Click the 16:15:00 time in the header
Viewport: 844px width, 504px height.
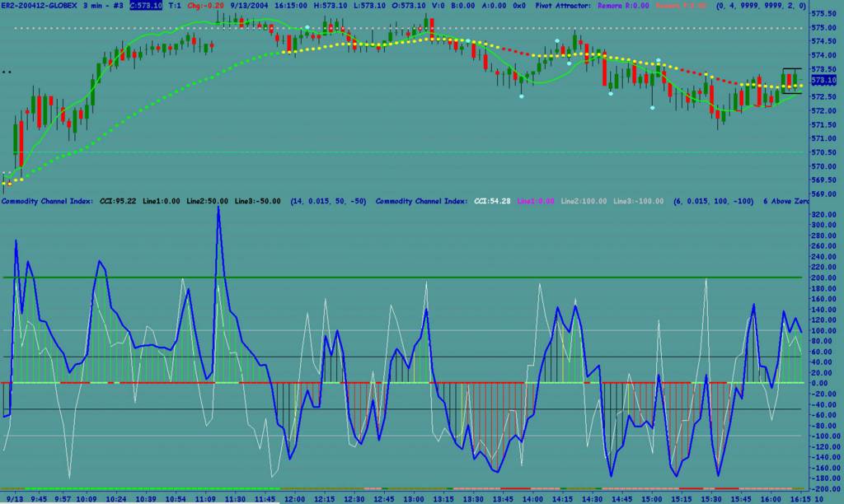click(291, 6)
